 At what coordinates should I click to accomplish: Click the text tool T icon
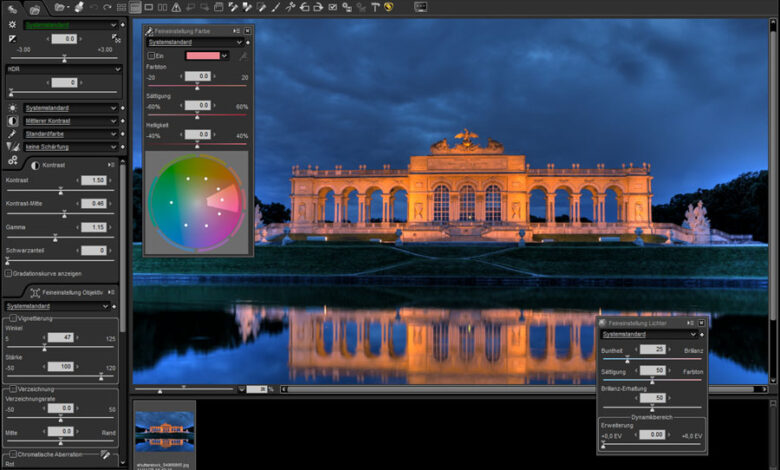[374, 7]
